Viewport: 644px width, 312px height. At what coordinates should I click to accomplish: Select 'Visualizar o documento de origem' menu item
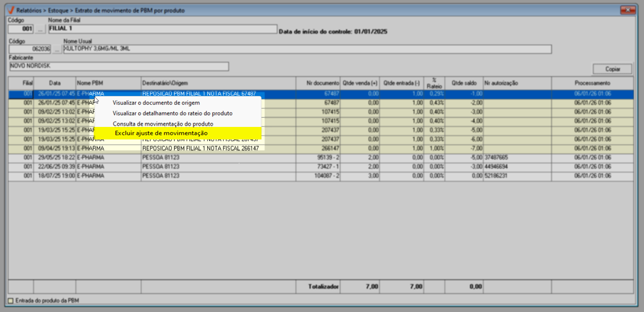(x=156, y=102)
